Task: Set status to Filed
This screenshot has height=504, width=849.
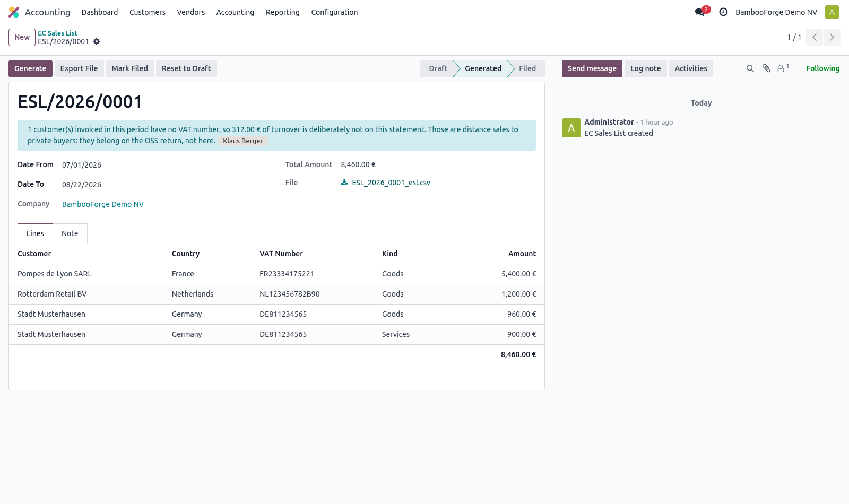Action: (527, 68)
